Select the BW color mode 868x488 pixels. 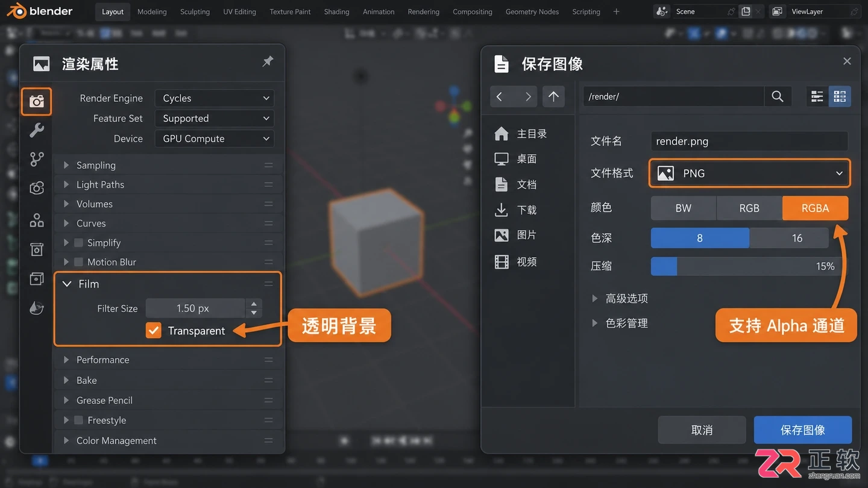[x=684, y=208]
